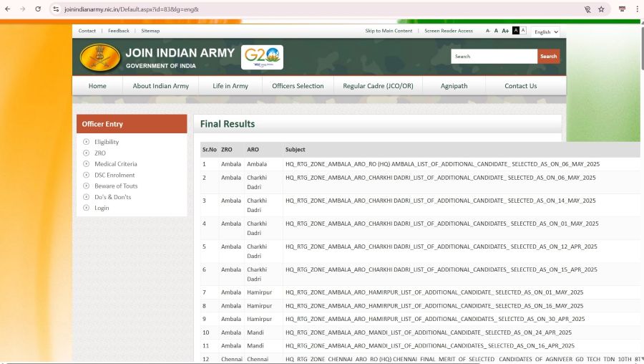Click arrow bullet icon beside Login
Viewport: 644px width, 364px height.
tap(87, 208)
